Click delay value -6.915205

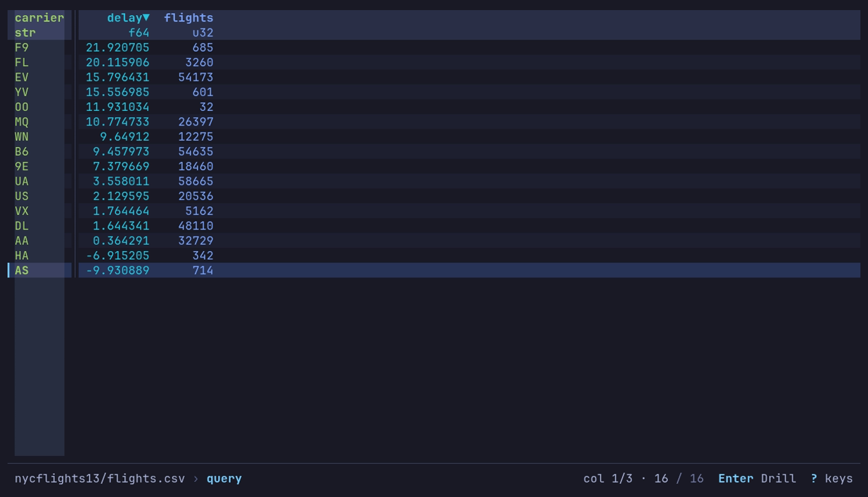(117, 255)
